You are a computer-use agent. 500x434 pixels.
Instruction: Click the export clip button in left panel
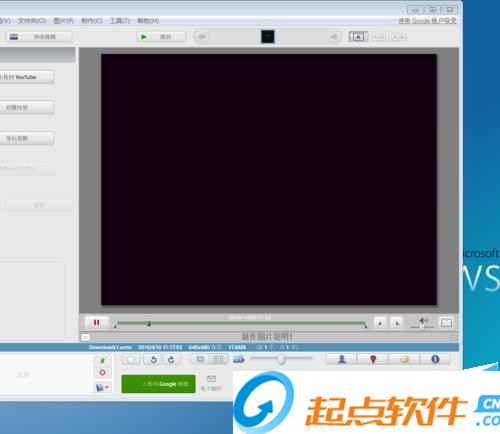27,138
